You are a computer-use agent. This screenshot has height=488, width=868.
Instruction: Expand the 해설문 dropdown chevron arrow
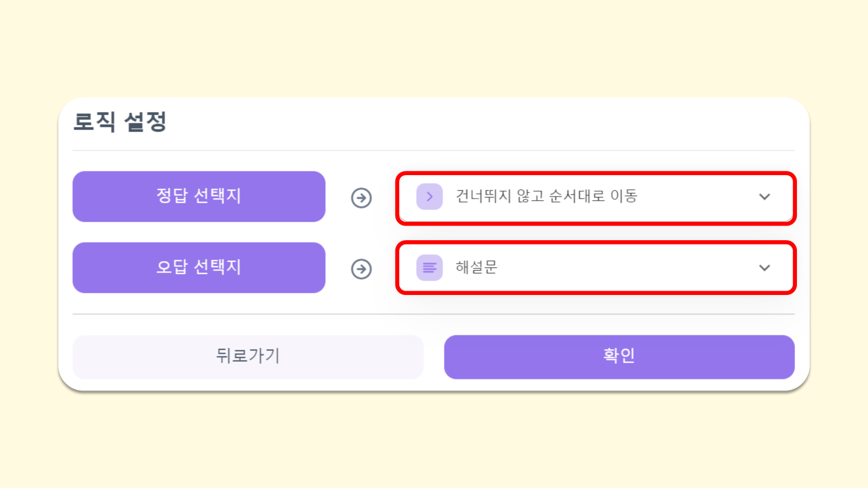coord(764,268)
